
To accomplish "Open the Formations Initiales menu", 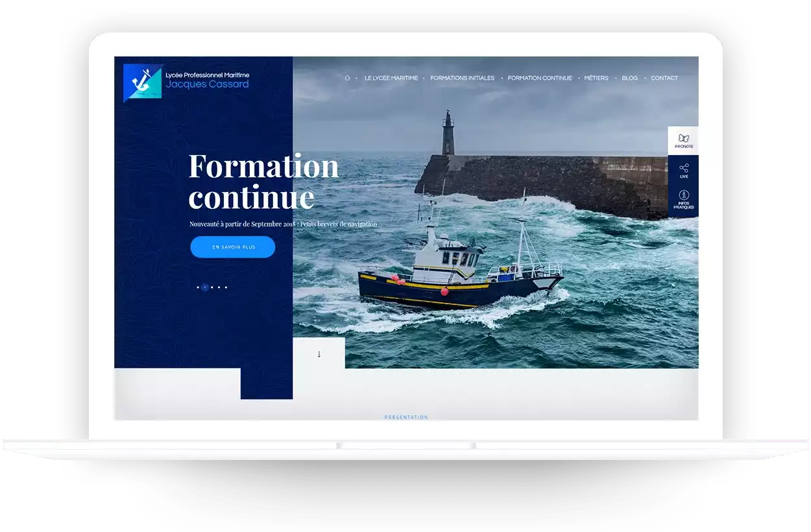I will (462, 78).
